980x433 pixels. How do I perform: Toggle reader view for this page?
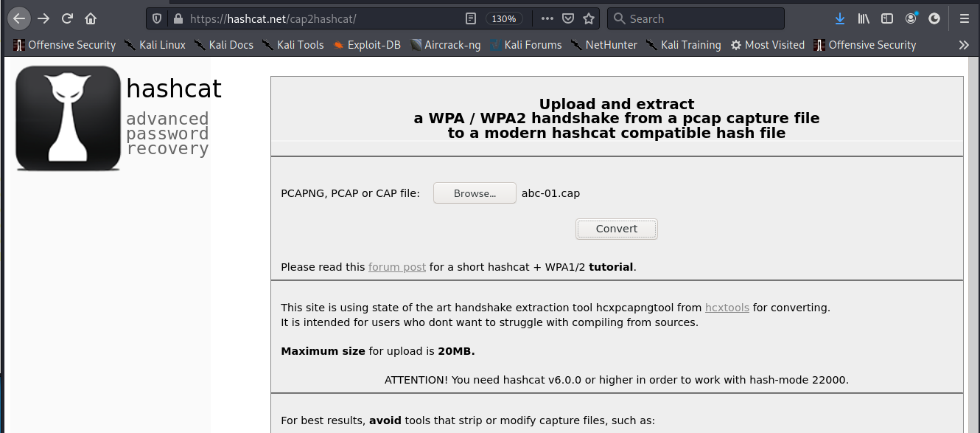[x=470, y=18]
